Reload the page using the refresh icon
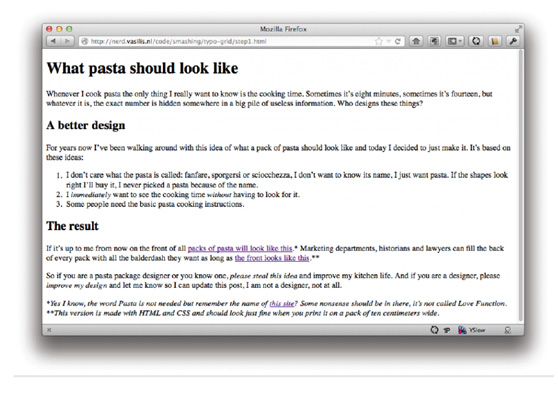The width and height of the screenshot is (558, 395). point(398,41)
